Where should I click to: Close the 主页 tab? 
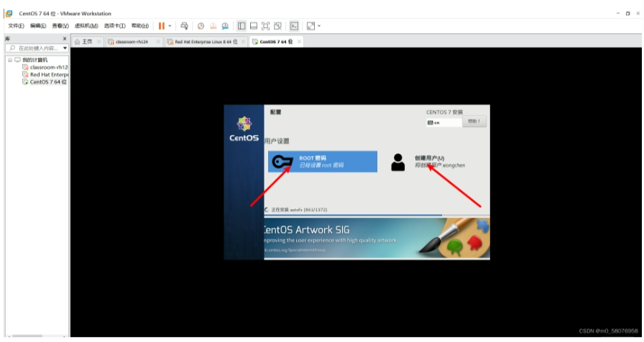coord(99,42)
